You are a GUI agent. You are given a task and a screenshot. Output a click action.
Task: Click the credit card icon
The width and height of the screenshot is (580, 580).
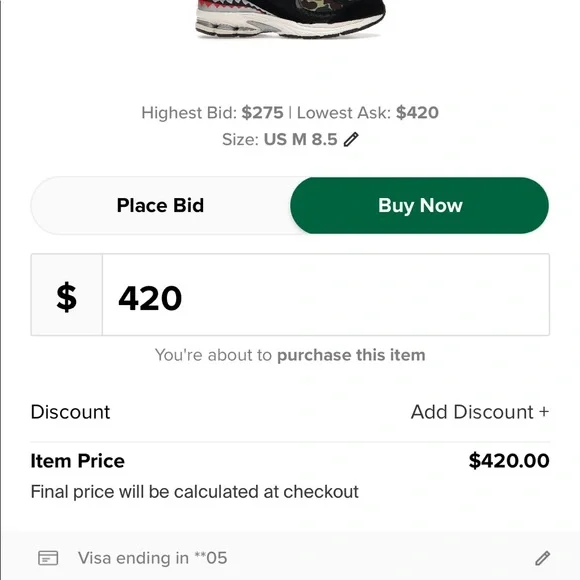[x=48, y=558]
